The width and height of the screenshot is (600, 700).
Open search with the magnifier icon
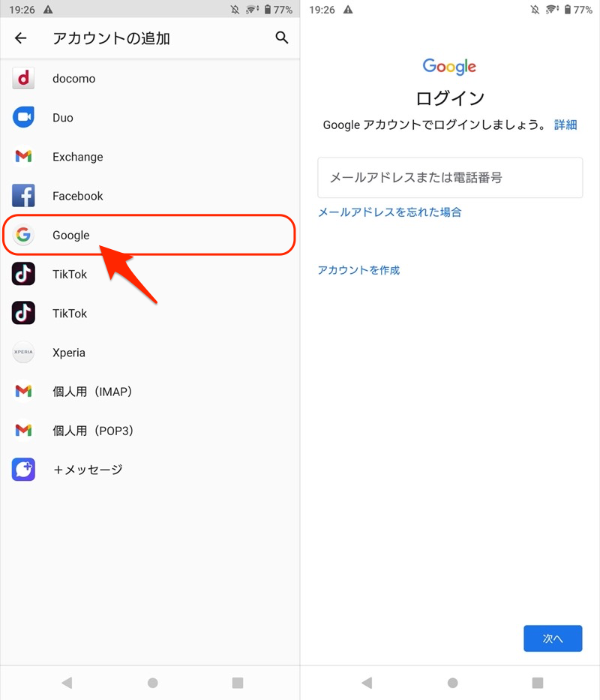click(282, 38)
